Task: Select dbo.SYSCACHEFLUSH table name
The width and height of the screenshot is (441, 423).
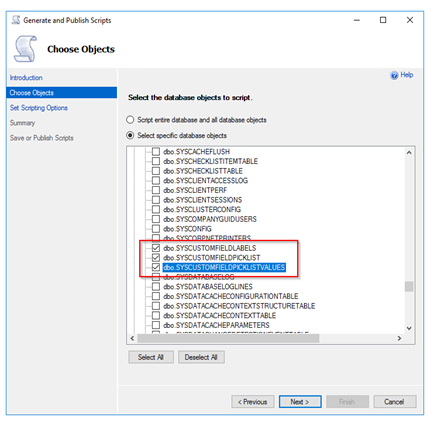Action: [197, 152]
